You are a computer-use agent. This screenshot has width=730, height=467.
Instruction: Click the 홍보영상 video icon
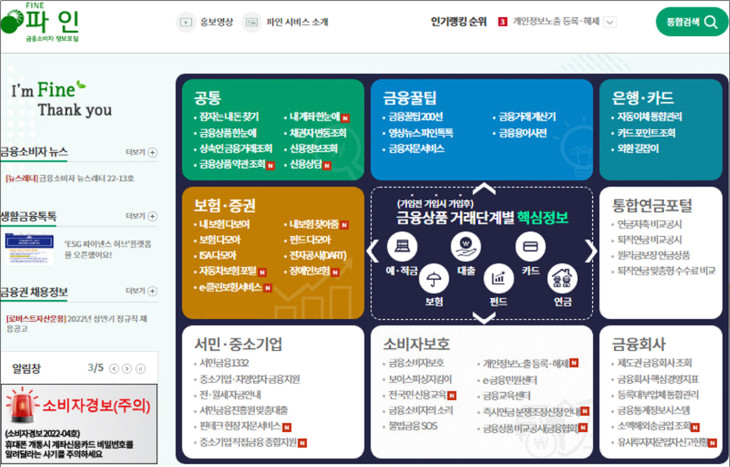click(186, 22)
